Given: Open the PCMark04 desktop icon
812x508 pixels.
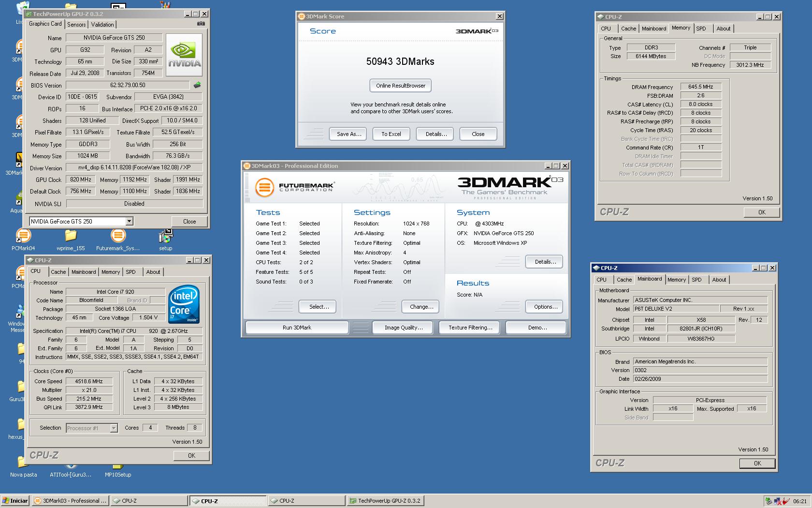Looking at the screenshot, I should 23,240.
